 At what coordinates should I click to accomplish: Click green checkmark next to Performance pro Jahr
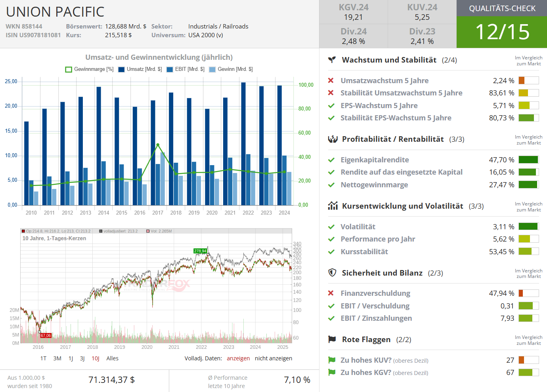[331, 239]
